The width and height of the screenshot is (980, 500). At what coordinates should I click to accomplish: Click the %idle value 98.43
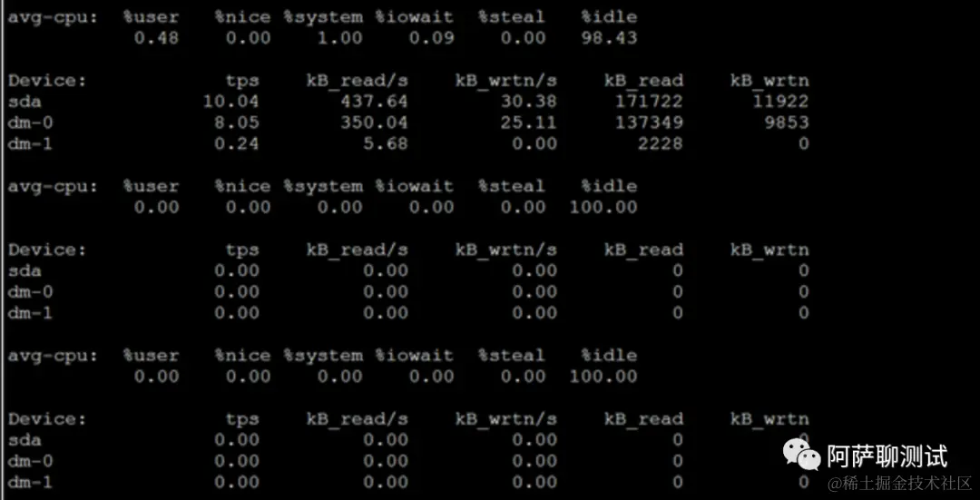pyautogui.click(x=609, y=37)
